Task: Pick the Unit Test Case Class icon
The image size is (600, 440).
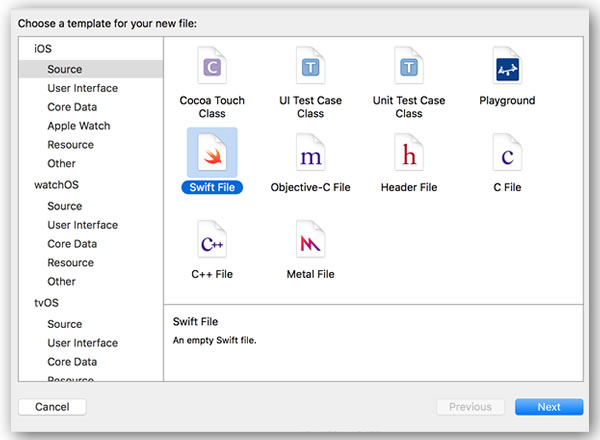Action: [x=409, y=65]
